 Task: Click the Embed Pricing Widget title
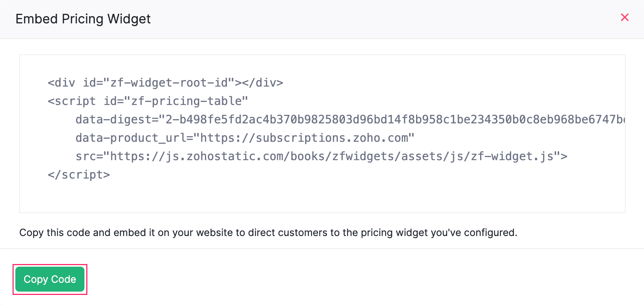tap(83, 19)
